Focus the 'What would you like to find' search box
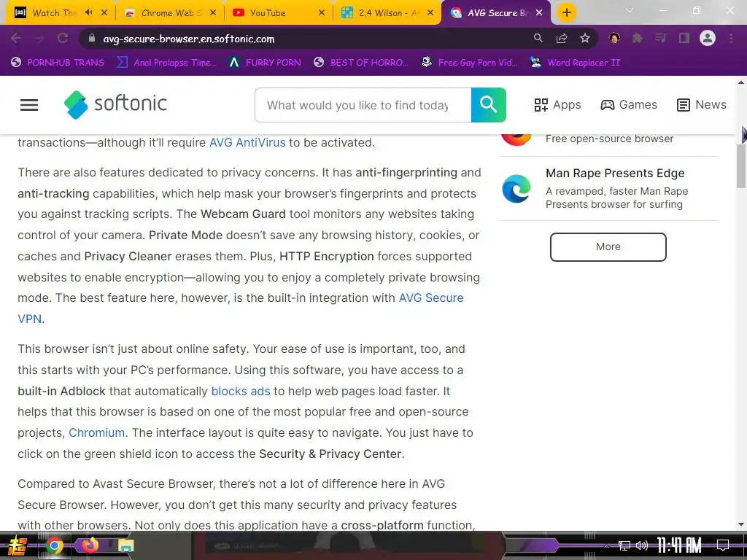This screenshot has width=747, height=560. (363, 105)
